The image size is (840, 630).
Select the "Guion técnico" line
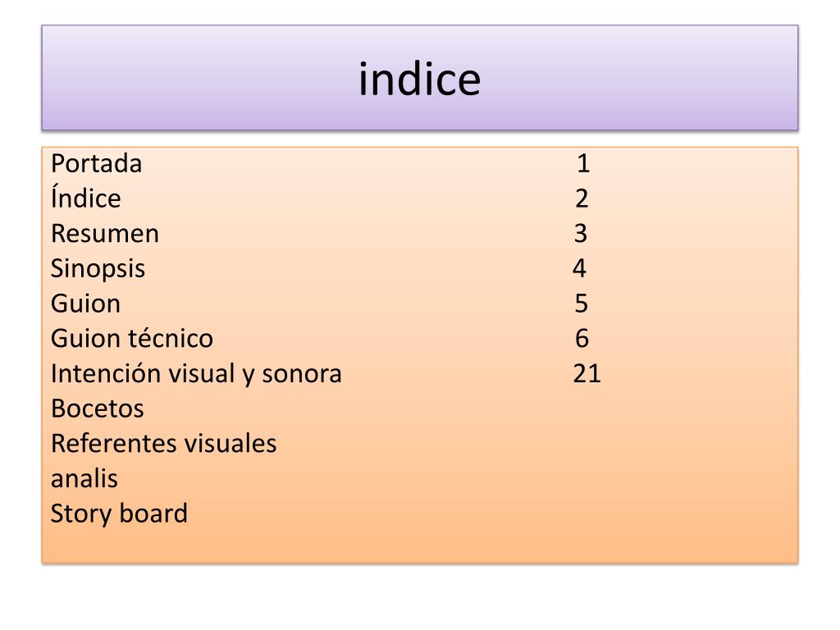pos(131,339)
